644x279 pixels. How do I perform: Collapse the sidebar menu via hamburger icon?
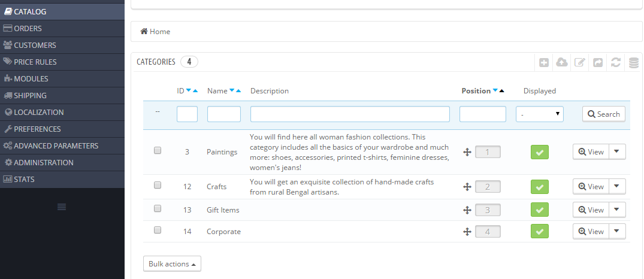(x=62, y=207)
